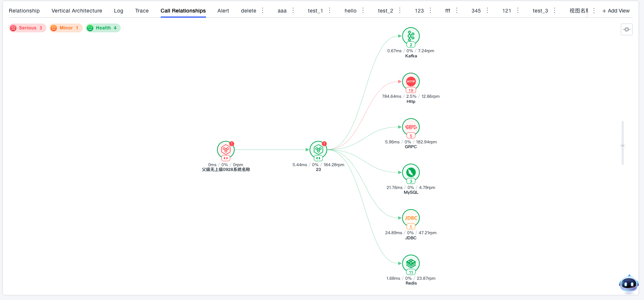
Task: Click the Kafka node icon
Action: (x=411, y=36)
